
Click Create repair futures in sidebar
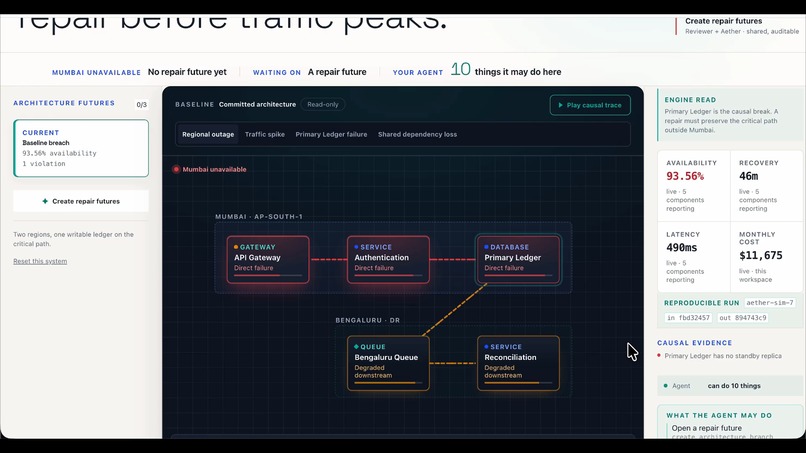click(x=81, y=201)
